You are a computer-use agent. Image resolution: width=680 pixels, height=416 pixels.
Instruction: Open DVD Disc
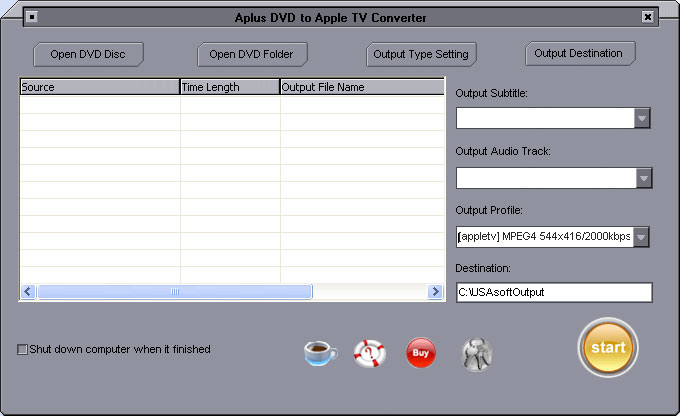click(x=88, y=54)
